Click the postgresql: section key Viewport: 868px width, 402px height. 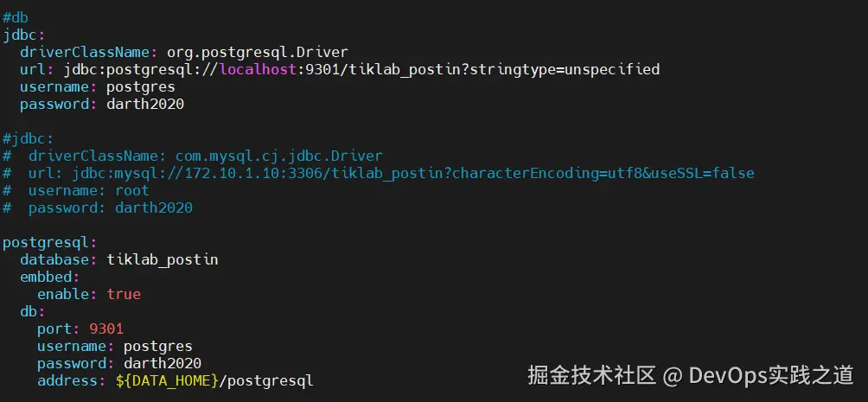click(x=49, y=242)
